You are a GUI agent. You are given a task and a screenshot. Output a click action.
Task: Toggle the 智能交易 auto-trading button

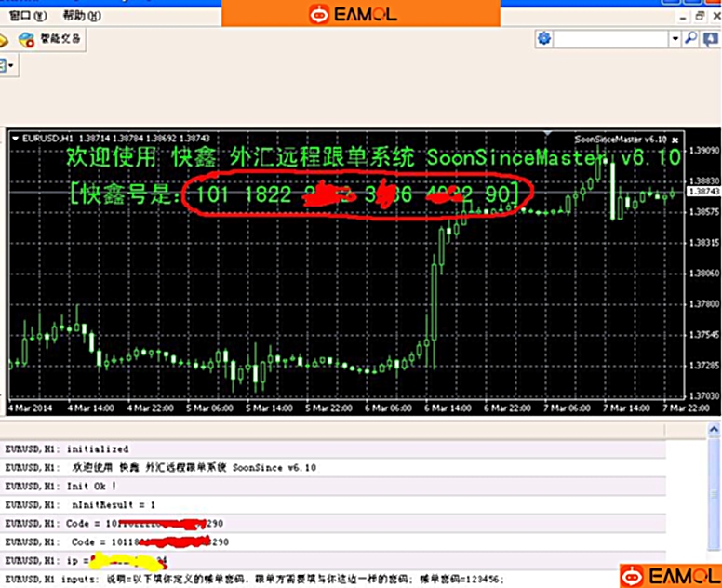[x=50, y=39]
